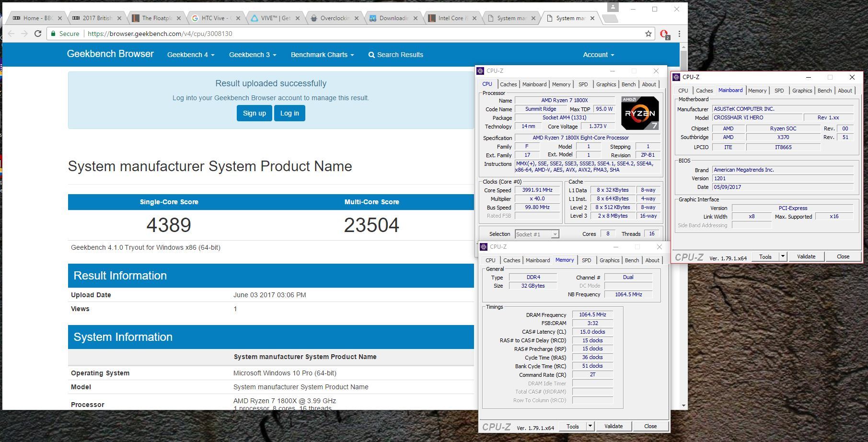
Task: Click the DRAM Frequency value 1064.5 MHz
Action: 592,315
